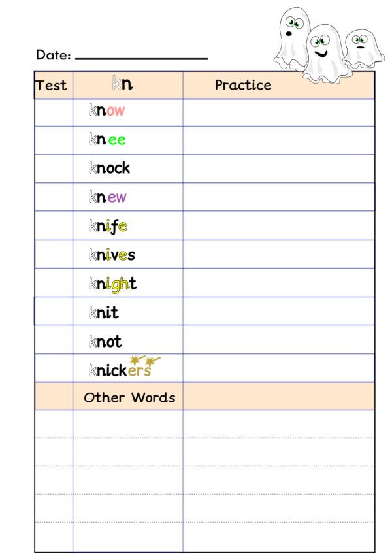Click the smiling middle ghost

325,54
